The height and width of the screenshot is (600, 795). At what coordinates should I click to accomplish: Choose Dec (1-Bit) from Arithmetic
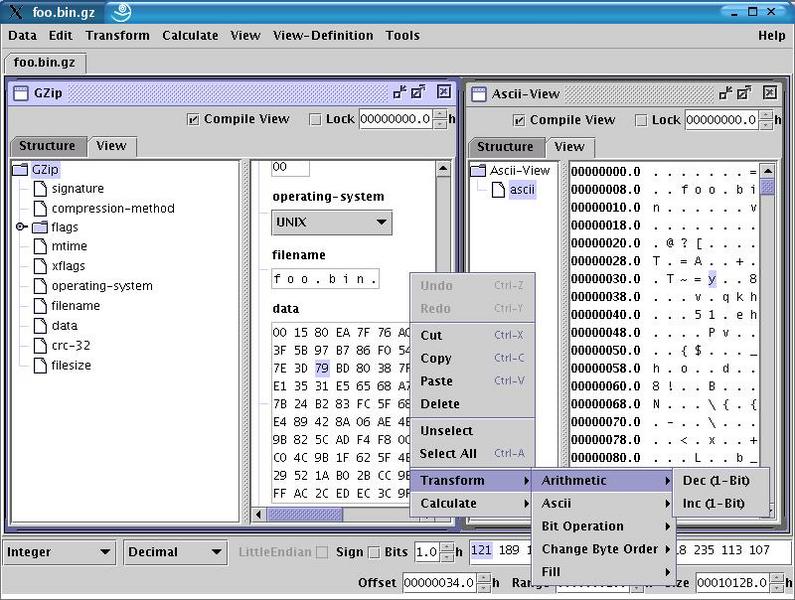tap(720, 480)
